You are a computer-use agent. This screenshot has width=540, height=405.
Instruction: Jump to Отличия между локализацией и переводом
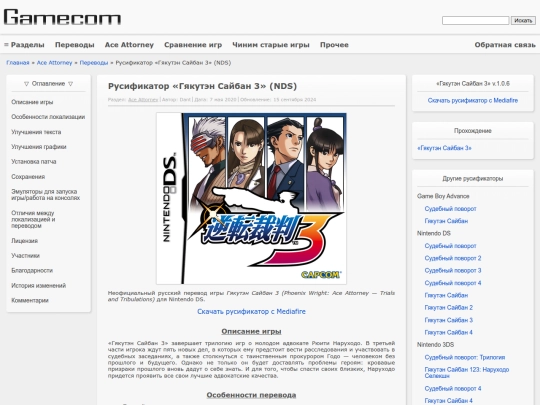point(33,219)
